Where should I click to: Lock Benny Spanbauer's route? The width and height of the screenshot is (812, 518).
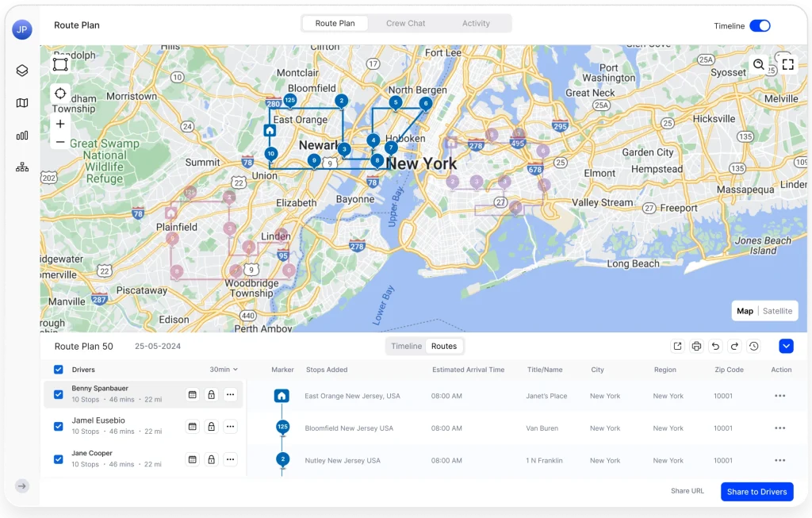[x=211, y=395]
